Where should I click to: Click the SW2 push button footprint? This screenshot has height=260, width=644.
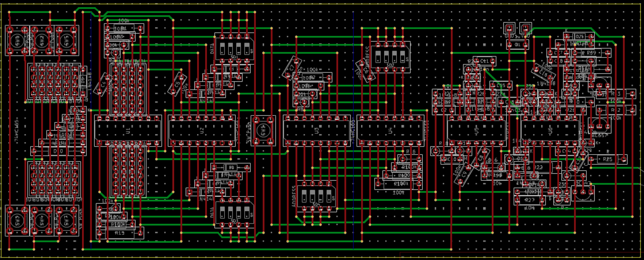[x=42, y=41]
